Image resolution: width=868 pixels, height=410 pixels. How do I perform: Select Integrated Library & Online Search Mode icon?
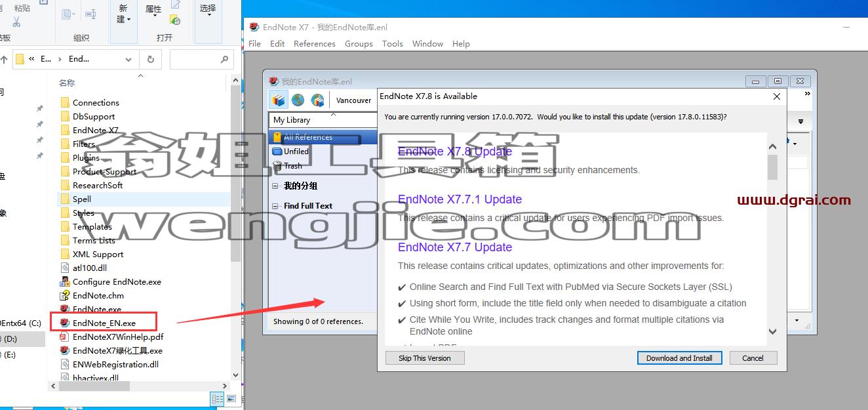pyautogui.click(x=318, y=100)
